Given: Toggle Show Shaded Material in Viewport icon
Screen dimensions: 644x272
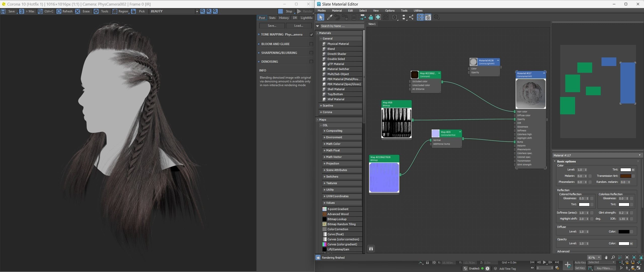Looking at the screenshot, I should [378, 17].
